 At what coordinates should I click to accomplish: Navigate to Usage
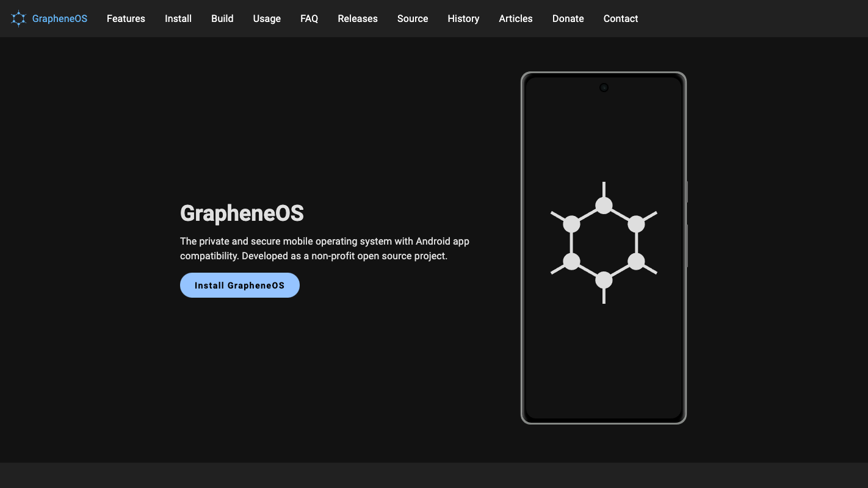[267, 19]
